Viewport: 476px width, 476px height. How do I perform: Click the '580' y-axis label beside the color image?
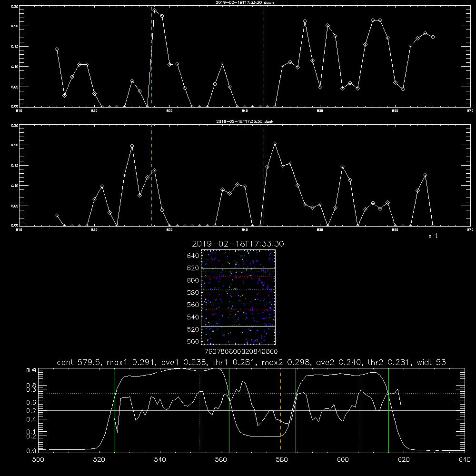coord(193,293)
